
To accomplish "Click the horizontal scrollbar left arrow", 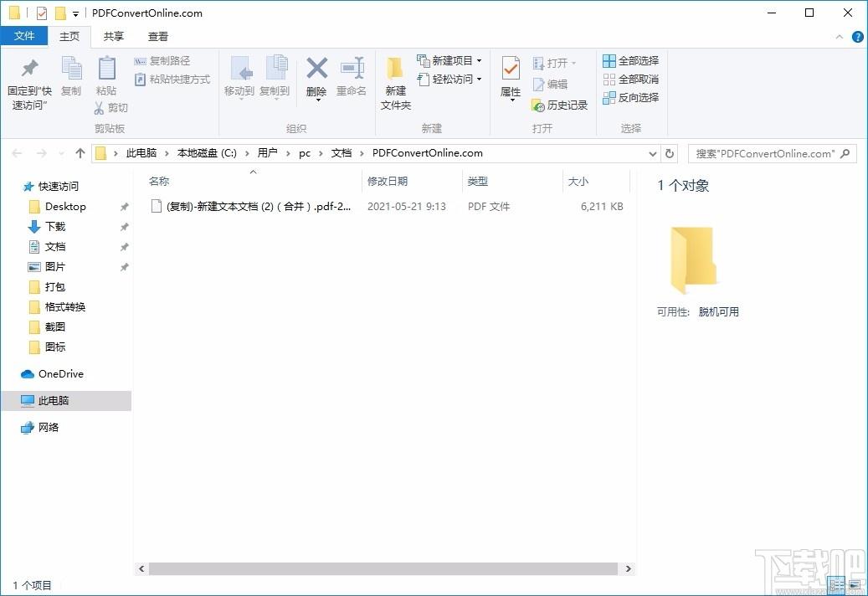I will pos(141,569).
